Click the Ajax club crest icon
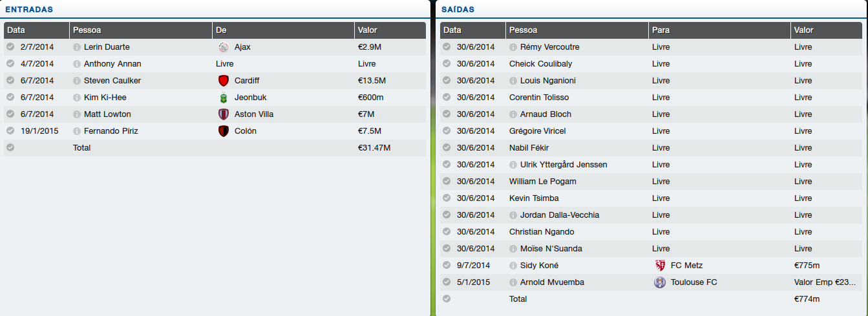Image resolution: width=868 pixels, height=316 pixels. click(x=224, y=47)
